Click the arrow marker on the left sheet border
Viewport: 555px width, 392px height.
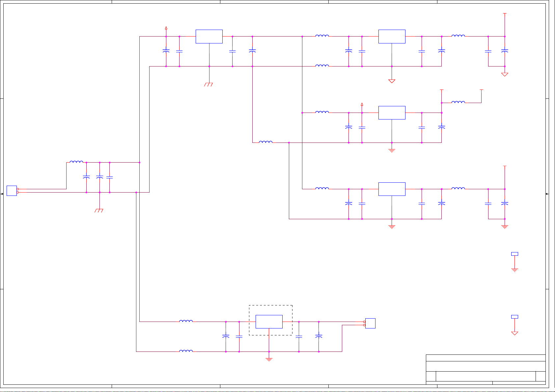pos(2,194)
